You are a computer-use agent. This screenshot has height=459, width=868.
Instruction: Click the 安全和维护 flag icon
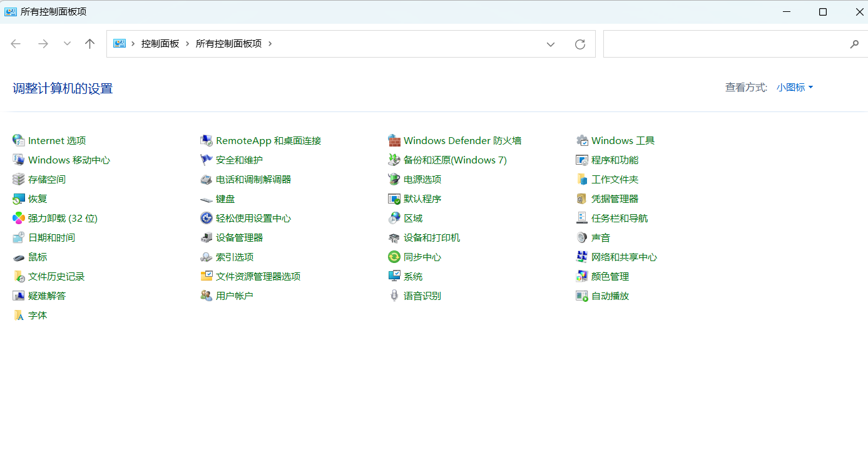(206, 160)
